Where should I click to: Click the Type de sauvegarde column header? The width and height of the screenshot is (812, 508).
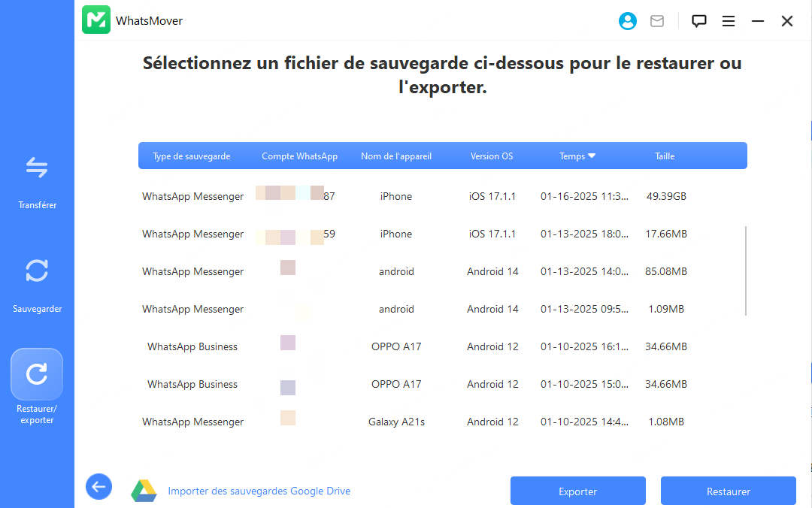point(191,156)
